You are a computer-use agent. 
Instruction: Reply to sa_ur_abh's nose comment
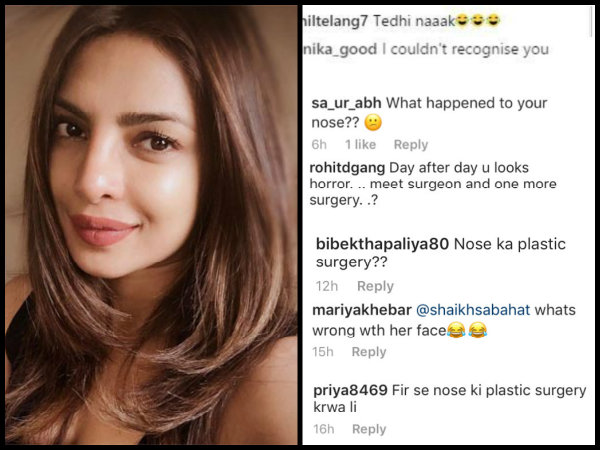pyautogui.click(x=411, y=145)
